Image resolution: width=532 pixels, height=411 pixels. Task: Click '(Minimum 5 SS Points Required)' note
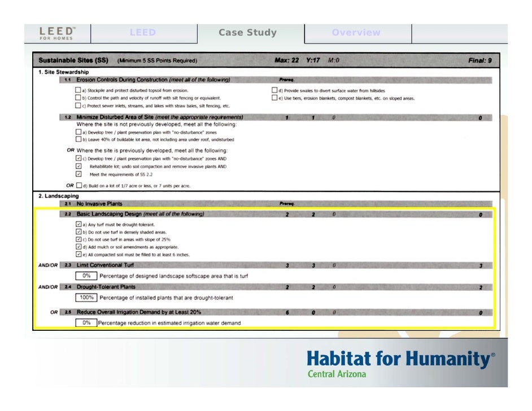(157, 61)
